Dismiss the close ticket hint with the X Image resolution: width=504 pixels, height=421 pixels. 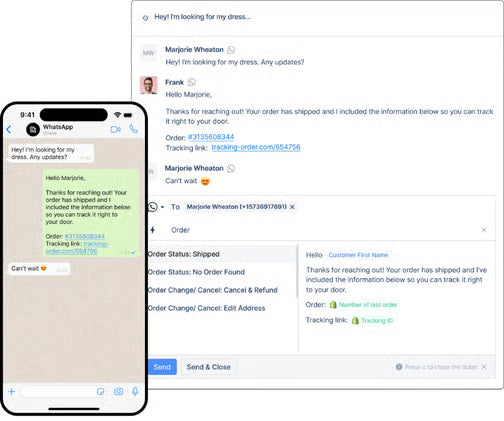(x=484, y=367)
